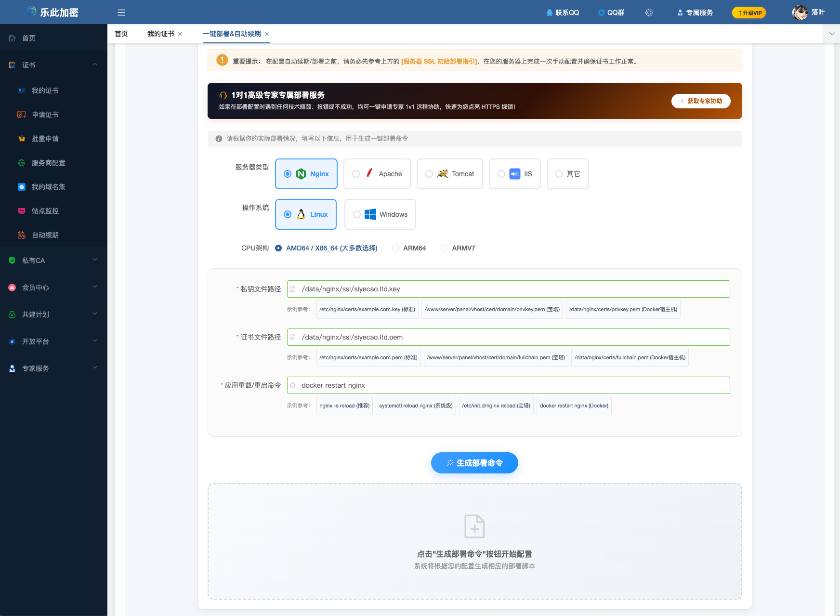Image resolution: width=840 pixels, height=616 pixels.
Task: Open the 服务器 SSL 初始部署指引 link
Action: click(x=439, y=61)
